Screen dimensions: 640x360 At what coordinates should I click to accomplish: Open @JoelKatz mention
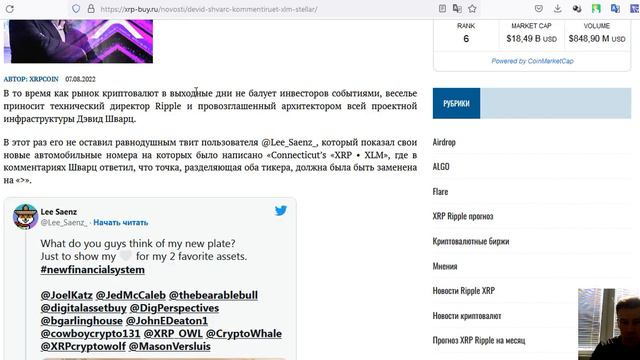(x=67, y=295)
